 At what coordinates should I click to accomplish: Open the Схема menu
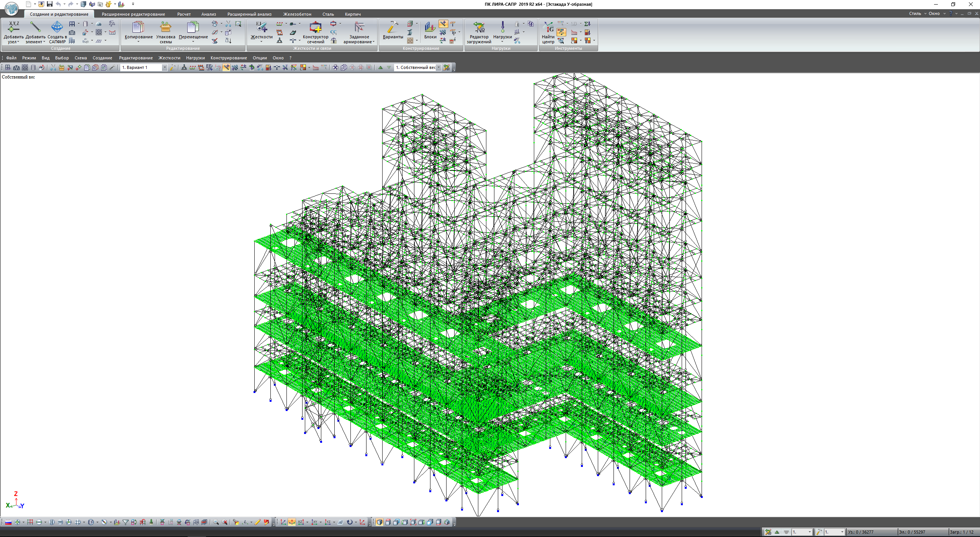80,58
